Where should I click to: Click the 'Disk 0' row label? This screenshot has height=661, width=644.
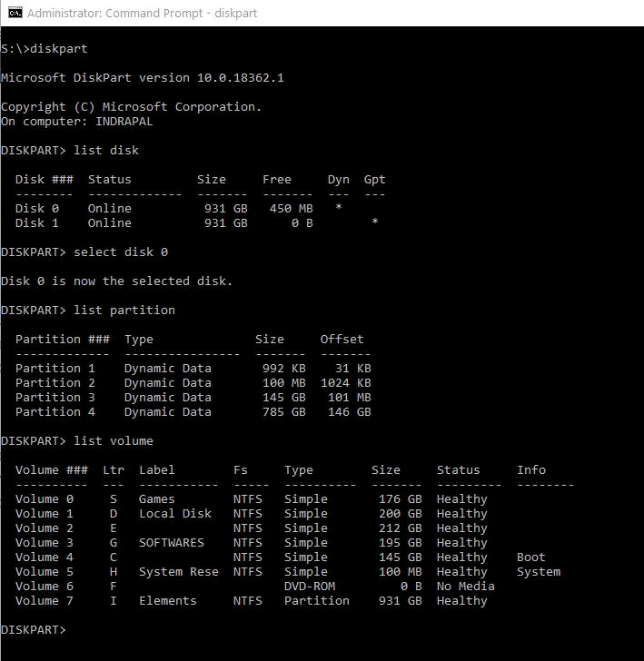click(37, 208)
